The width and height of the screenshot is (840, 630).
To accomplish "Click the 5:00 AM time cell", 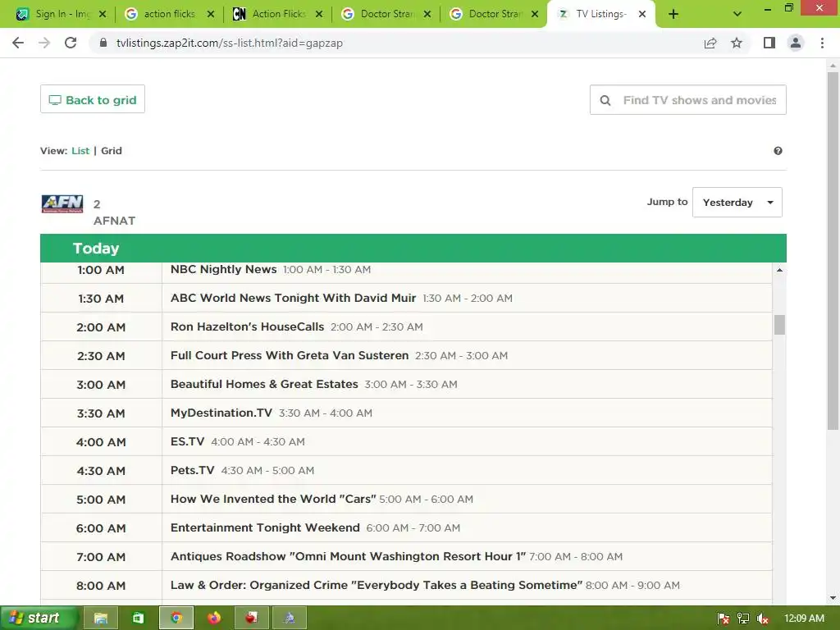I will click(101, 500).
